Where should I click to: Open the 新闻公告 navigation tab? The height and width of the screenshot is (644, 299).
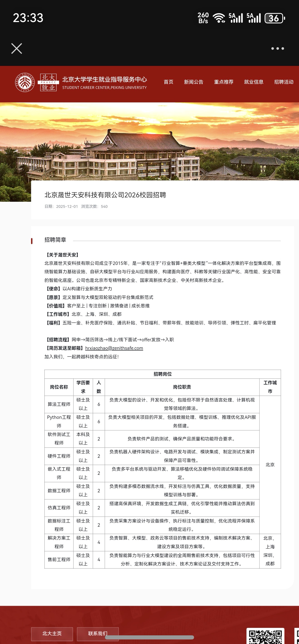coord(194,82)
